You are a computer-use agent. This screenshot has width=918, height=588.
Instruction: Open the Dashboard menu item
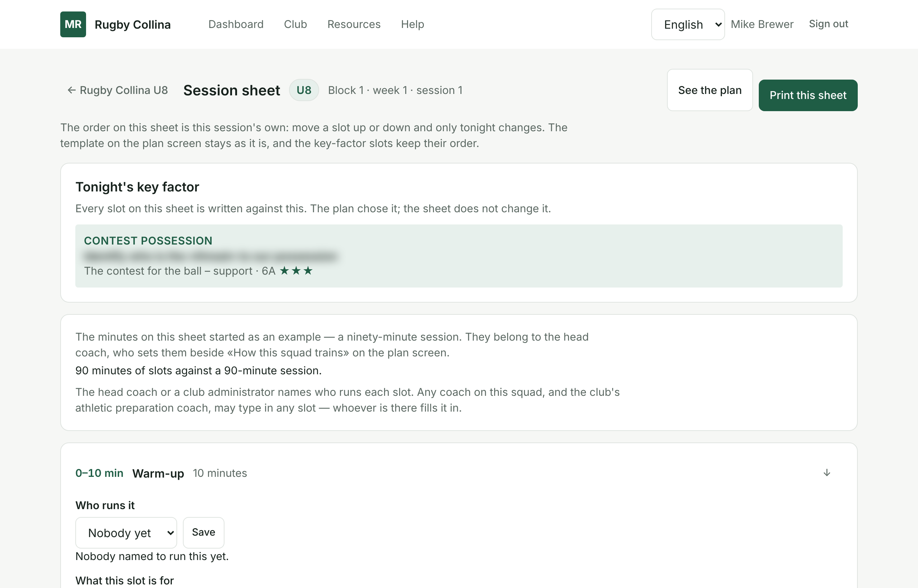click(x=236, y=24)
